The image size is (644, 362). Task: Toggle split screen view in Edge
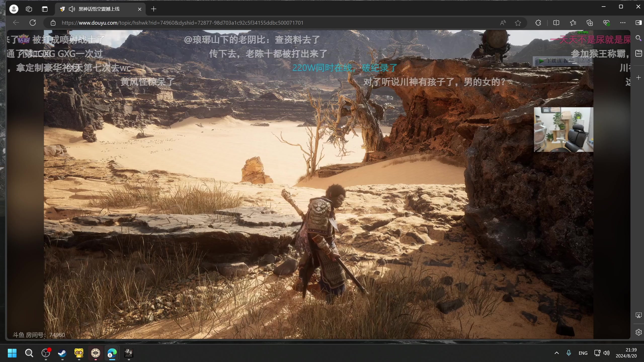tap(556, 23)
